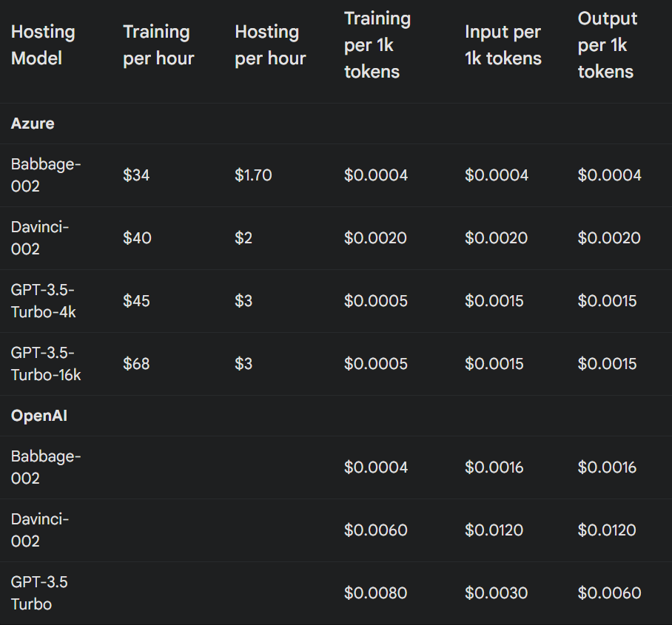Click Azure Davinci-002 model name
Viewport: 672px width, 625px height.
point(40,238)
